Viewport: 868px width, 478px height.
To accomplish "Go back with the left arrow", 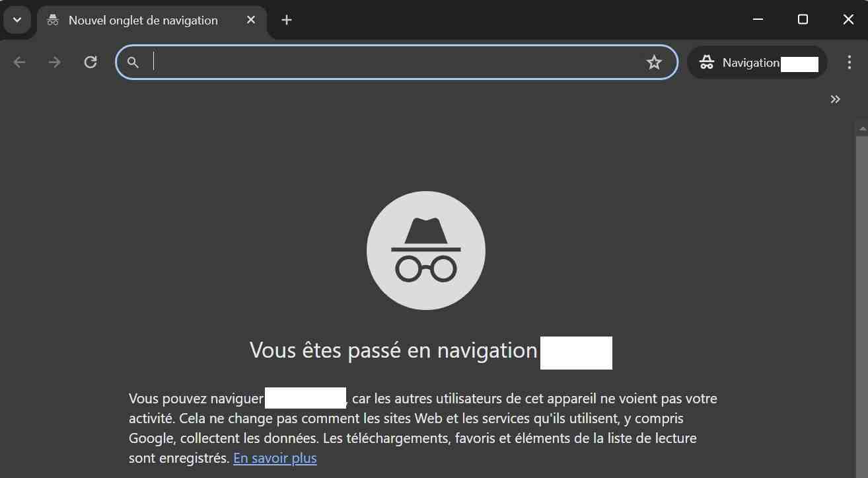I will point(20,62).
